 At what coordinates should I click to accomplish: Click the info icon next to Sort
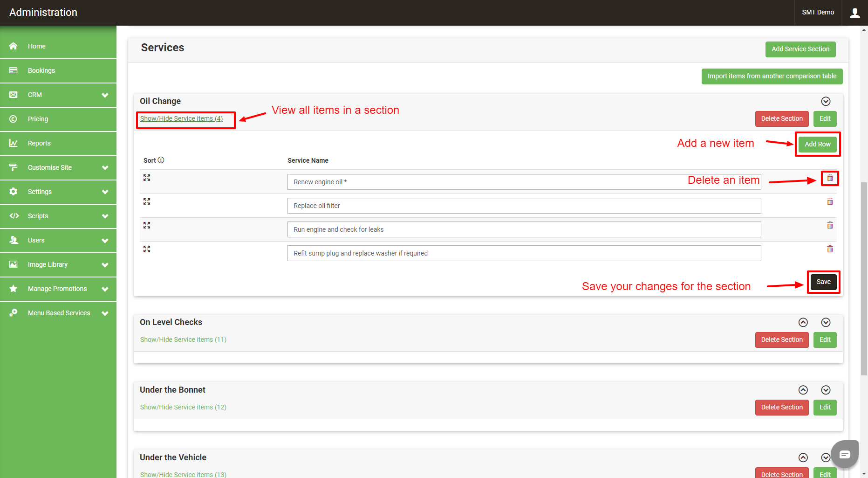pyautogui.click(x=161, y=160)
